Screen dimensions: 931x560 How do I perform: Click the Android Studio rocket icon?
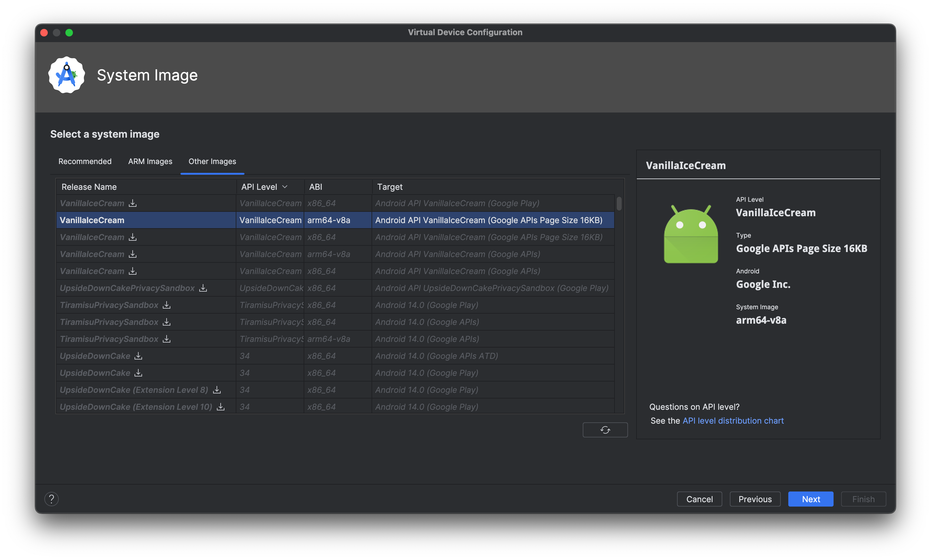pos(67,75)
